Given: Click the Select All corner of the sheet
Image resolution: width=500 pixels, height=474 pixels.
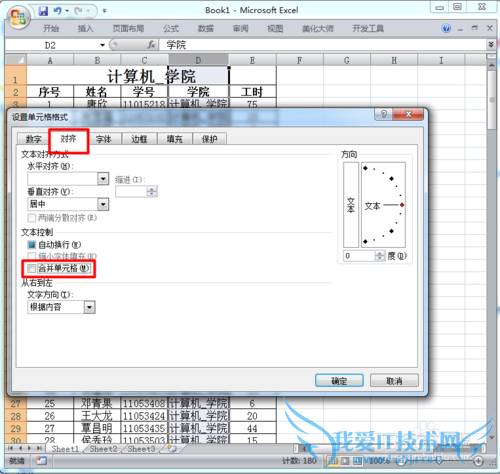Looking at the screenshot, I should (x=16, y=60).
